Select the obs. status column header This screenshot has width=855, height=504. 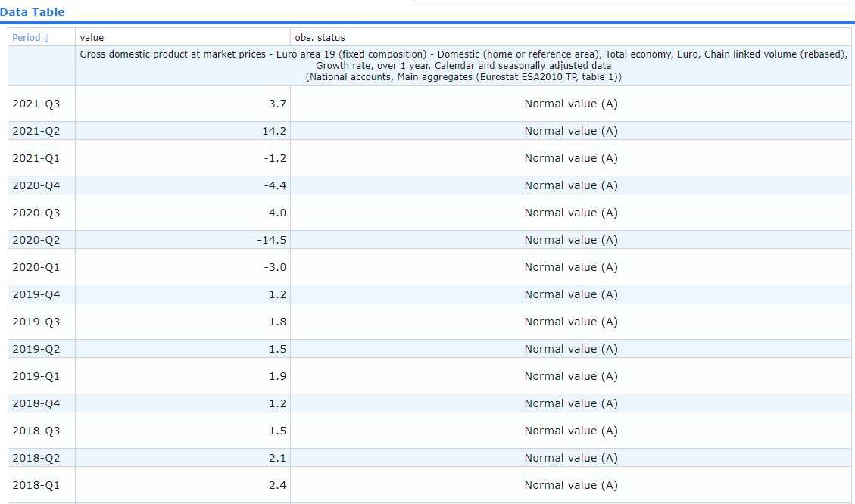coord(320,38)
